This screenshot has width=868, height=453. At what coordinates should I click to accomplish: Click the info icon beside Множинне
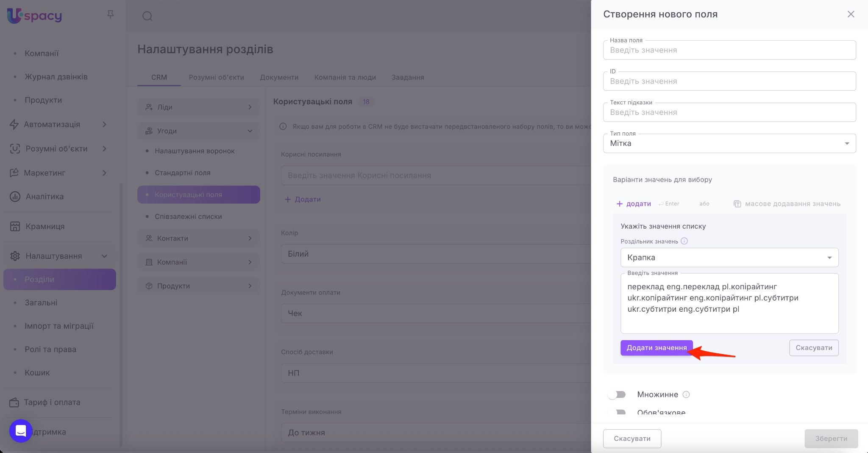(x=686, y=394)
